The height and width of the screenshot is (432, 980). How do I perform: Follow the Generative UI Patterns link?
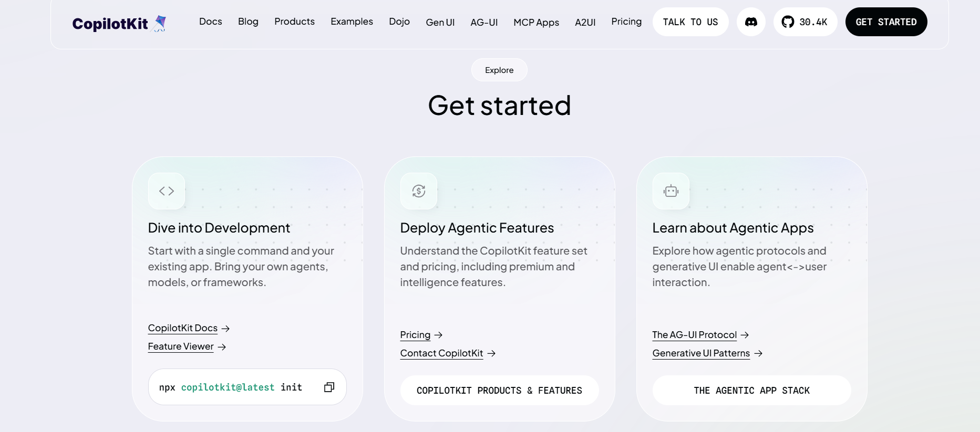click(701, 353)
